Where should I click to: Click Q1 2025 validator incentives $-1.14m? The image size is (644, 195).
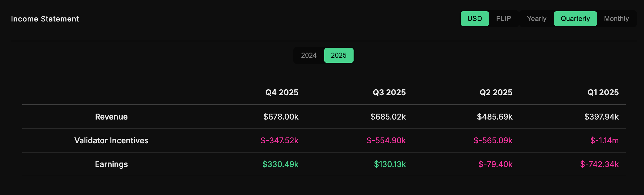click(605, 140)
